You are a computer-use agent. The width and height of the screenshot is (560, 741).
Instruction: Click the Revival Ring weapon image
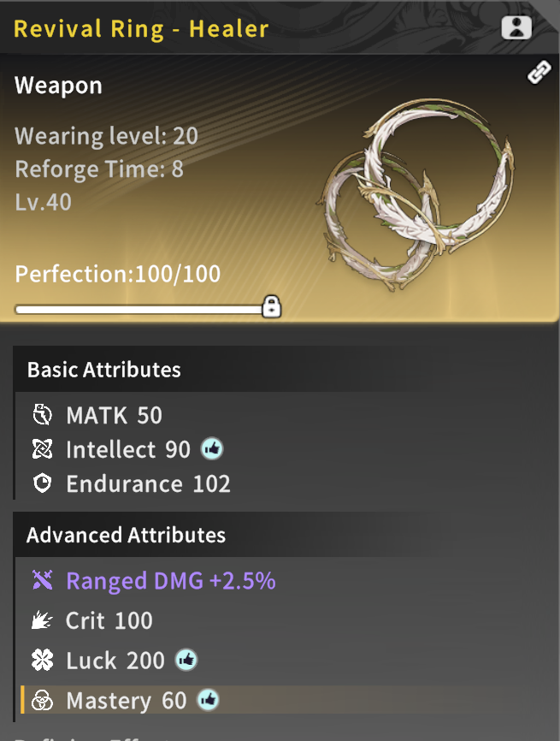point(416,193)
